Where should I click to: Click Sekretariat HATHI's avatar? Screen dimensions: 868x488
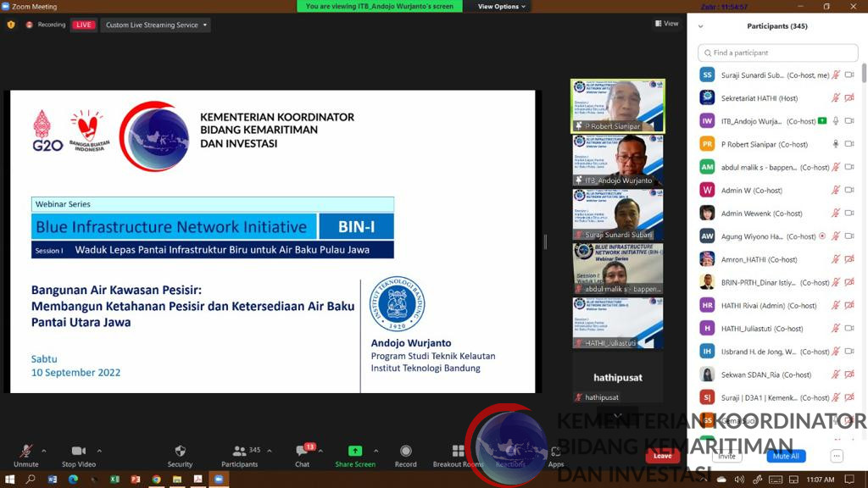707,98
